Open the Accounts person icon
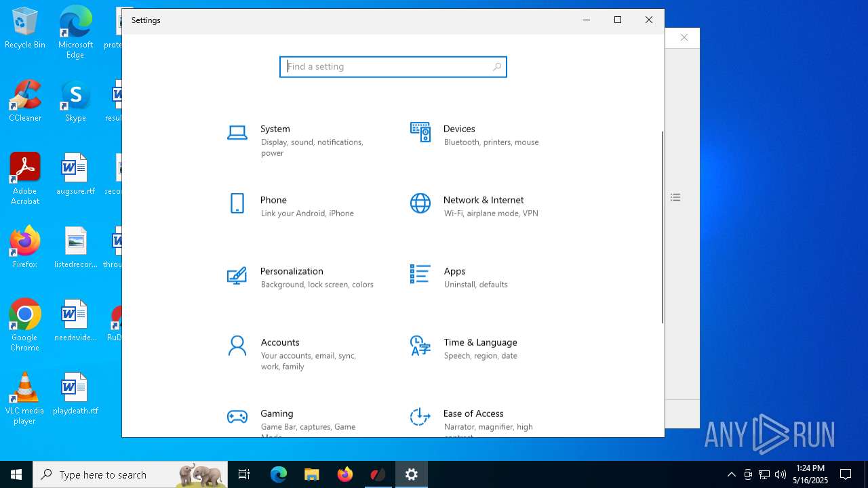 coord(237,346)
